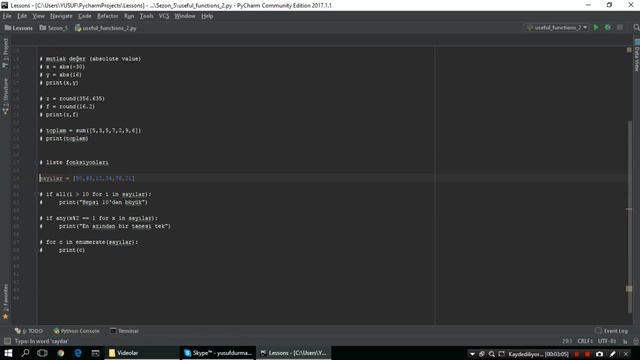The width and height of the screenshot is (640, 360).
Task: Open the Help menu
Action: pyautogui.click(x=207, y=16)
